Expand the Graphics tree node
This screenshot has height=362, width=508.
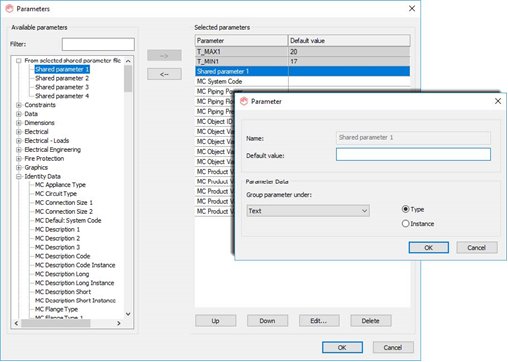[x=19, y=168]
